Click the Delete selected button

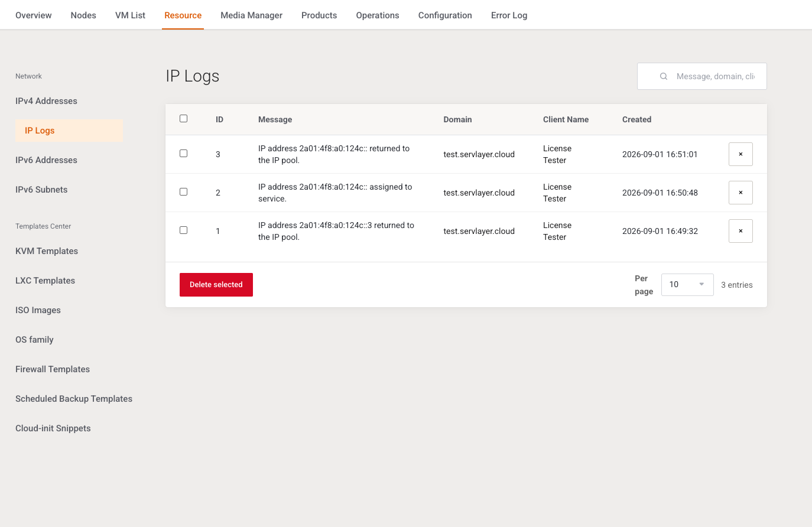(x=216, y=285)
